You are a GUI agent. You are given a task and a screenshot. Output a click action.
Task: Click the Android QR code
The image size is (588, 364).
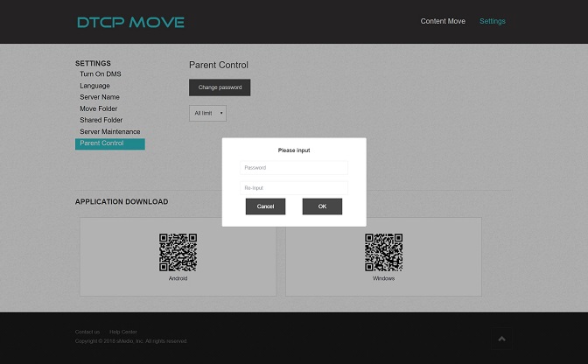[178, 252]
